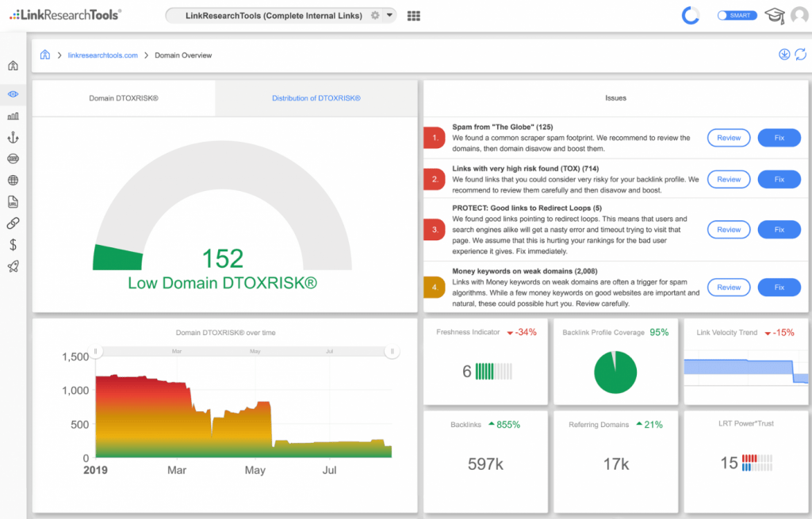The width and height of the screenshot is (812, 519).
Task: Open the URL page icon in the sidebar
Action: coord(13,201)
